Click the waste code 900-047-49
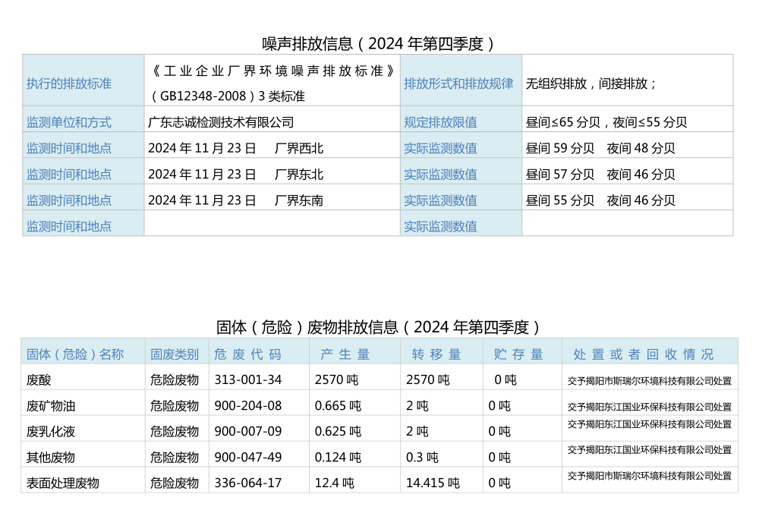This screenshot has height=532, width=759. [248, 457]
